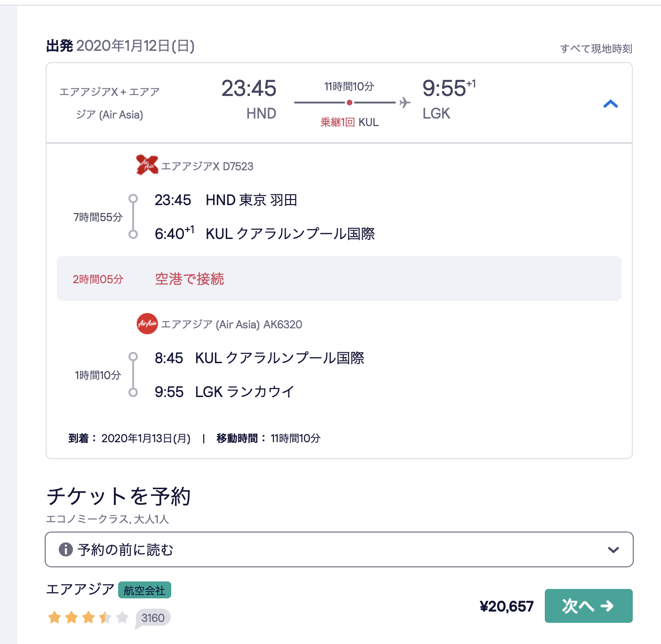Click the AirAsia logo next to AK6320
Viewport: 661px width, 644px height.
point(146,324)
